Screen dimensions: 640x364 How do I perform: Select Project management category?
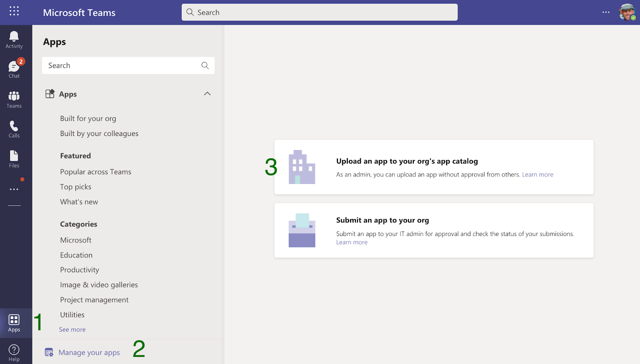[x=94, y=300]
